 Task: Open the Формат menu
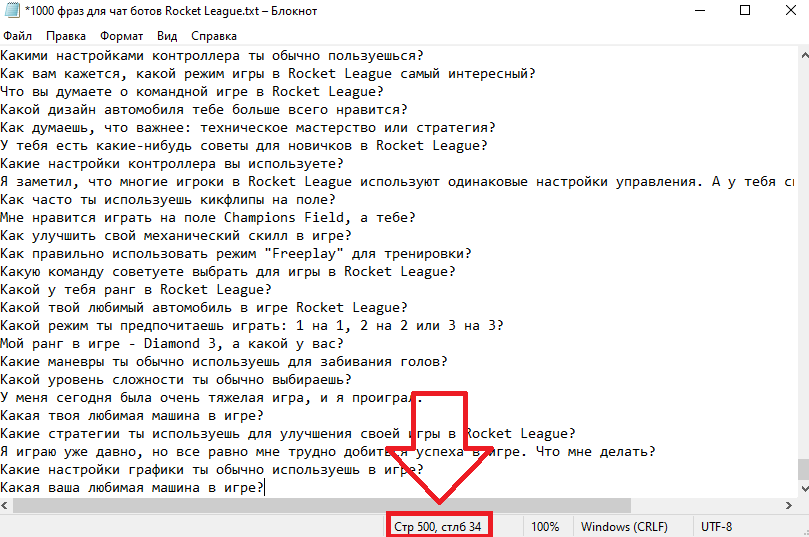pos(121,36)
